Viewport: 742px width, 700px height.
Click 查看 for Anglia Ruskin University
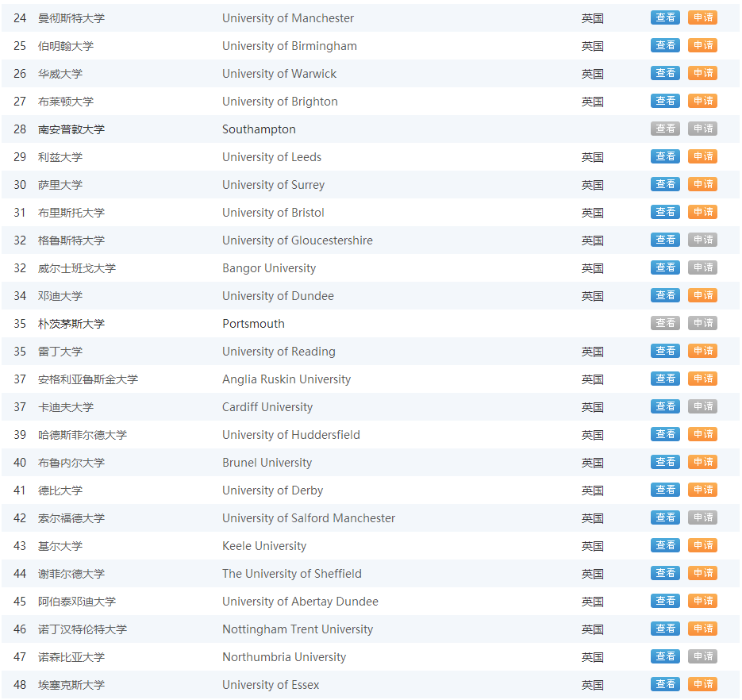tap(665, 379)
